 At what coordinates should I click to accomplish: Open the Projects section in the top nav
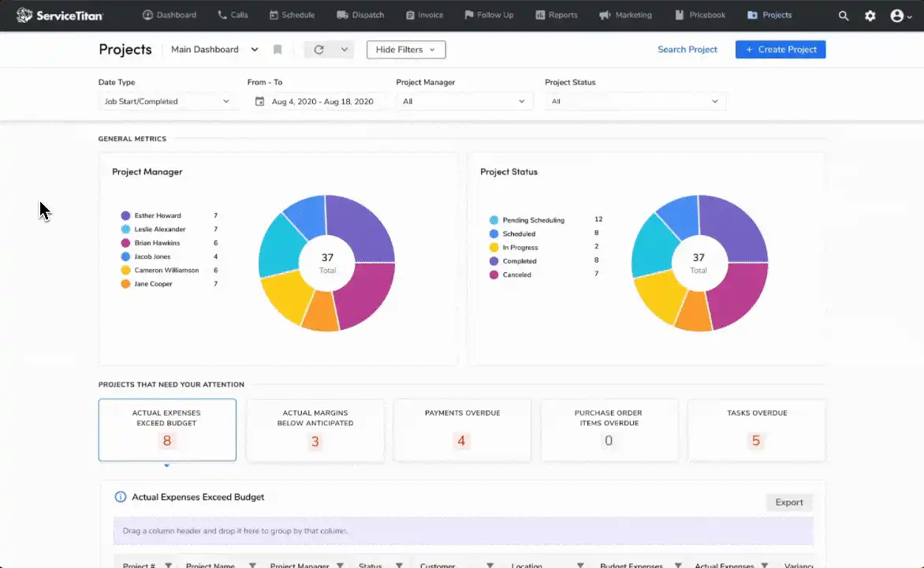click(769, 15)
